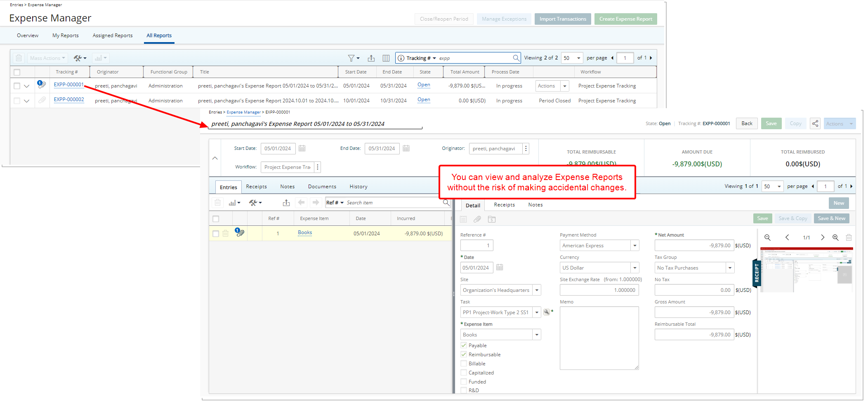Open the My Reports tab
The width and height of the screenshot is (868, 405).
[x=65, y=35]
